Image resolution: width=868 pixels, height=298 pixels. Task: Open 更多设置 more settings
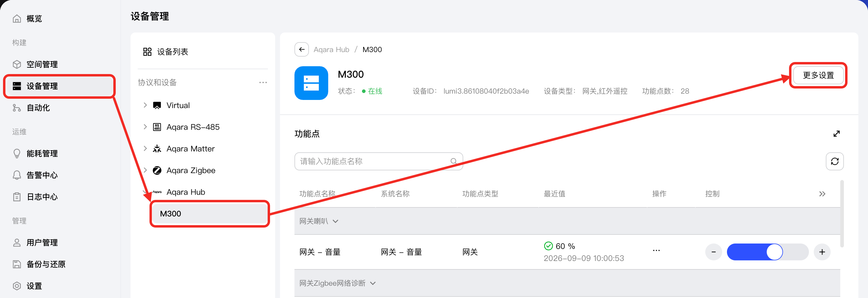point(818,75)
